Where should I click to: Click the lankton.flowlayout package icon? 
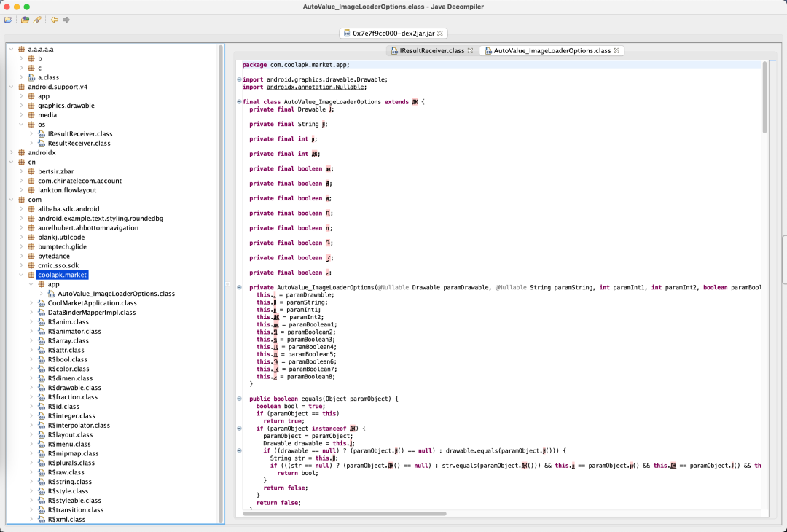click(31, 190)
